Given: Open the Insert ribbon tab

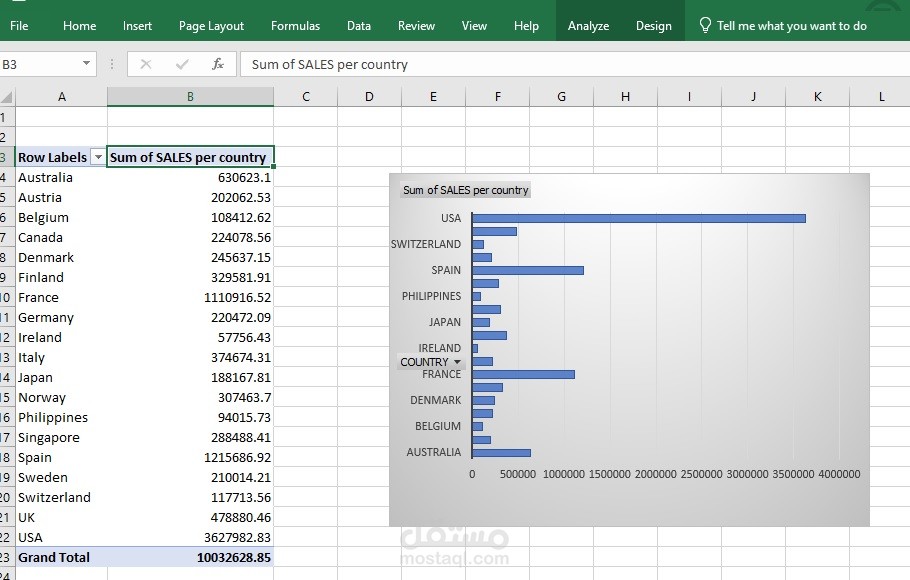Looking at the screenshot, I should point(137,26).
